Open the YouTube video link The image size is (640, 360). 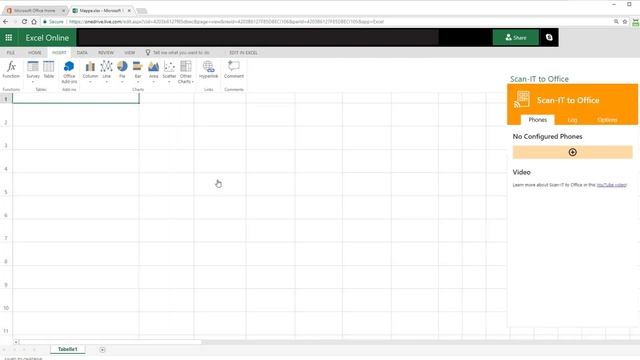tap(611, 185)
